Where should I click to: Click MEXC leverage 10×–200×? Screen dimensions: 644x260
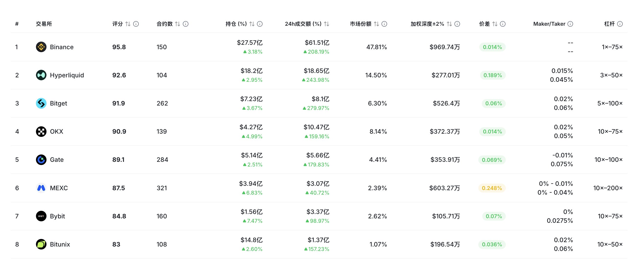pyautogui.click(x=608, y=188)
